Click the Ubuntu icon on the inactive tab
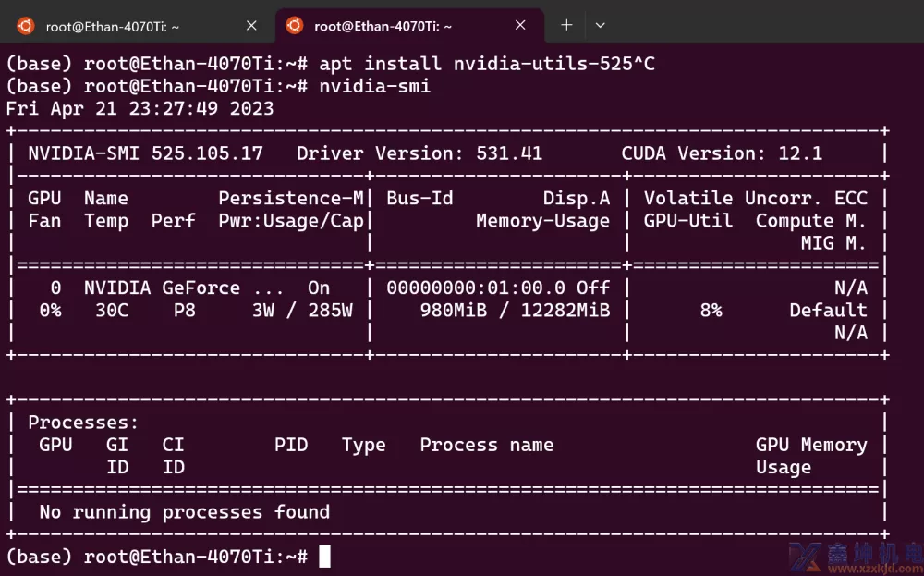Screen dimensions: 924x576 point(25,26)
